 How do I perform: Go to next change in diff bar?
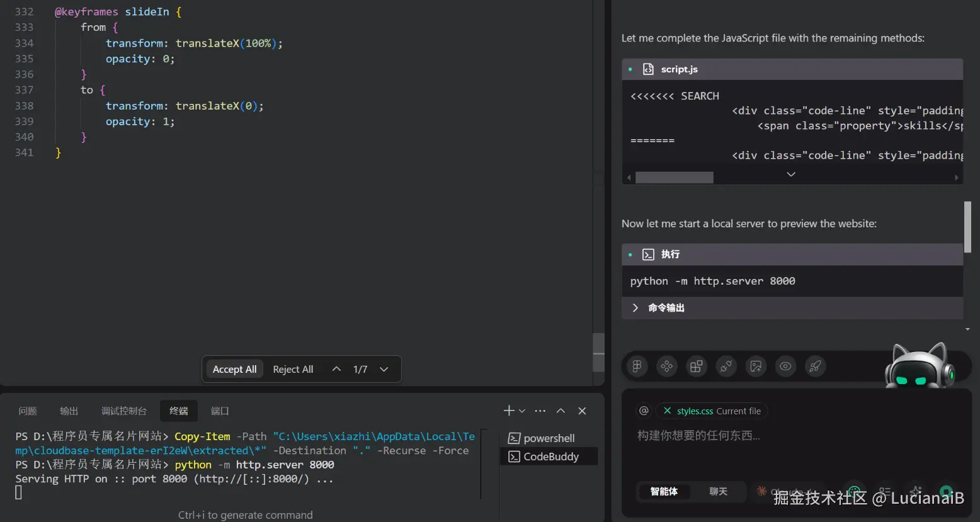(384, 369)
